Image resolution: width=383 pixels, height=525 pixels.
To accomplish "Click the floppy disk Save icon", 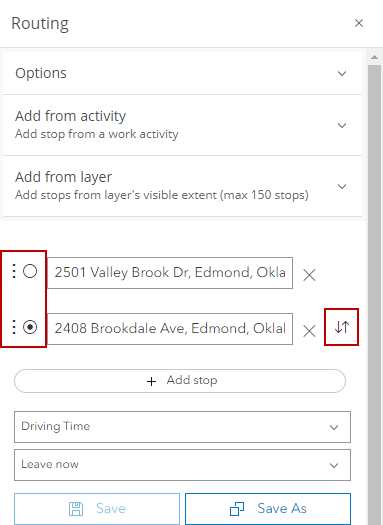I will point(76,509).
